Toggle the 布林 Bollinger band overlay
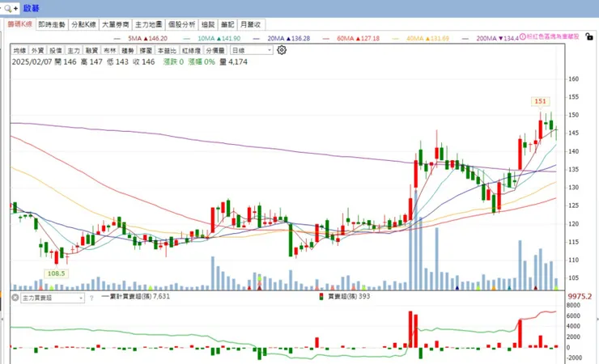599x364 pixels. point(109,50)
